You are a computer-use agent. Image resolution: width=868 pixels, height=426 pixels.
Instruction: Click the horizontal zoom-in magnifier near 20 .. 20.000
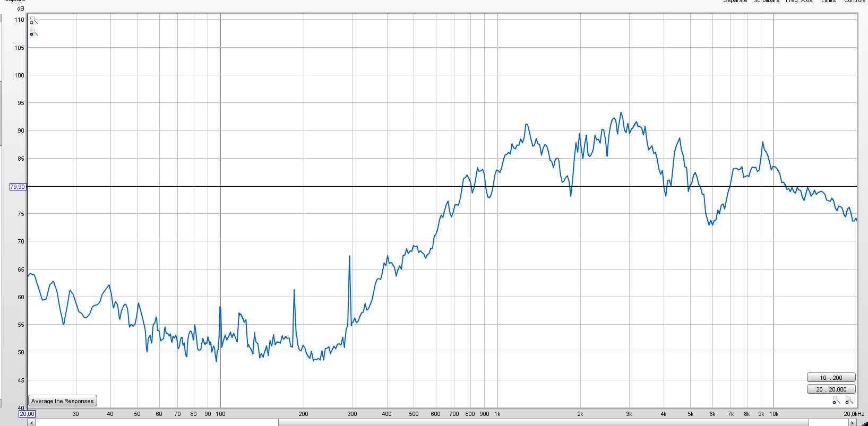[849, 401]
